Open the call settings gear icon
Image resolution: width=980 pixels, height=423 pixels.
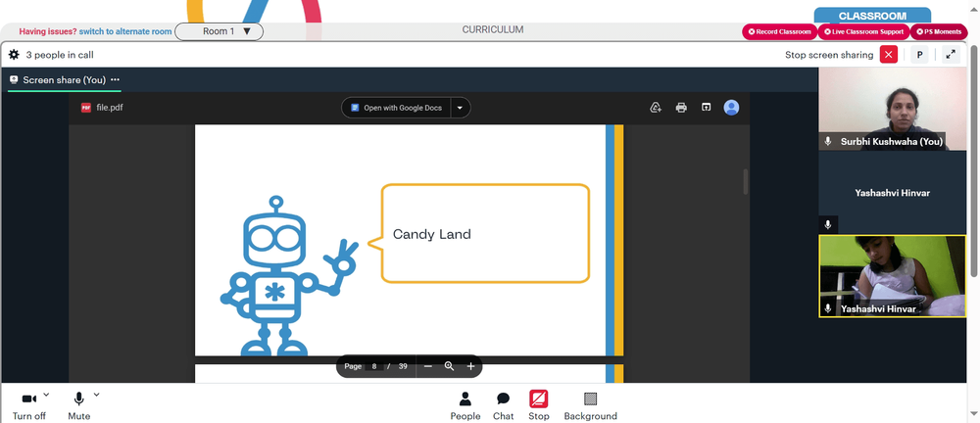click(14, 55)
